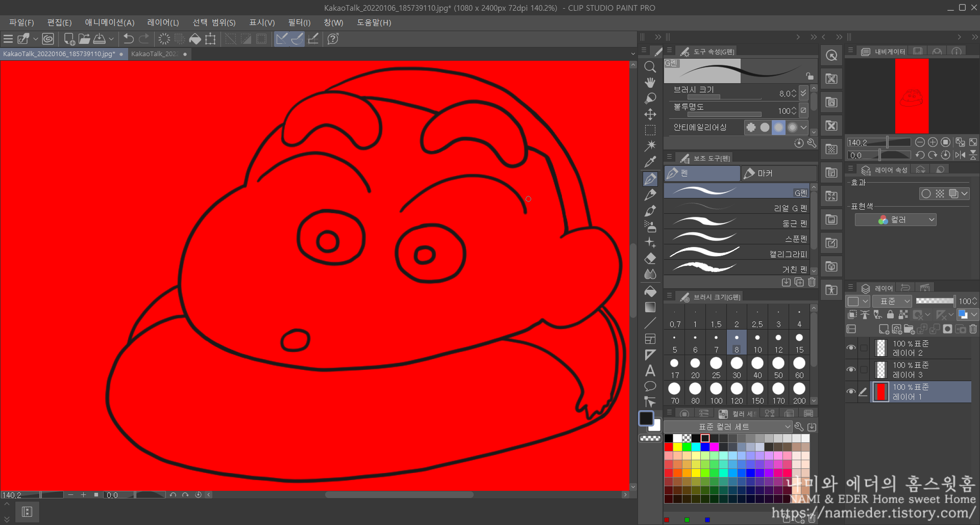
Task: Open the 도움말(H) menu
Action: coord(374,22)
